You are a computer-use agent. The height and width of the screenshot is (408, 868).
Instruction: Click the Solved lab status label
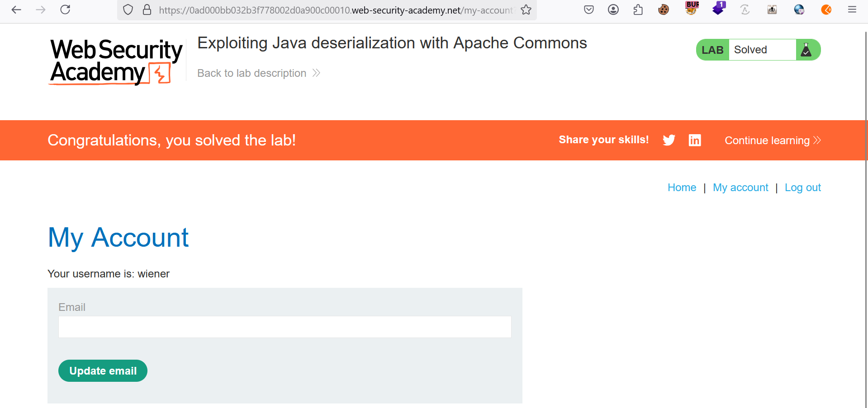750,50
